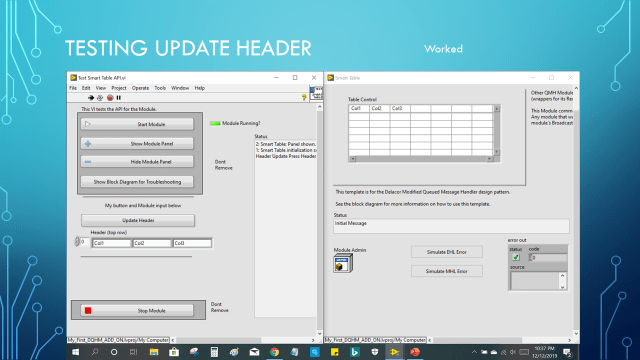The image size is (640, 360).
Task: Click the source box scroll down arrow
Action: [x=562, y=287]
